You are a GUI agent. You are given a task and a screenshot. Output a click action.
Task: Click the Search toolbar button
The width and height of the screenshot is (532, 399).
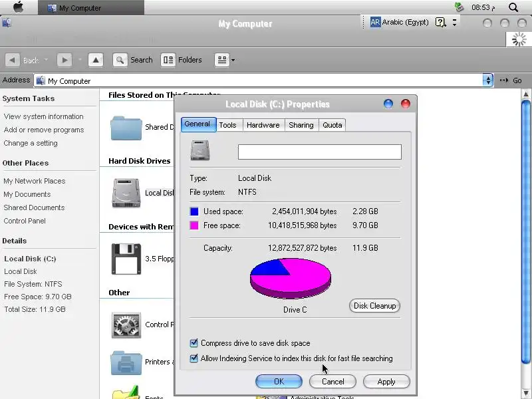tap(132, 60)
